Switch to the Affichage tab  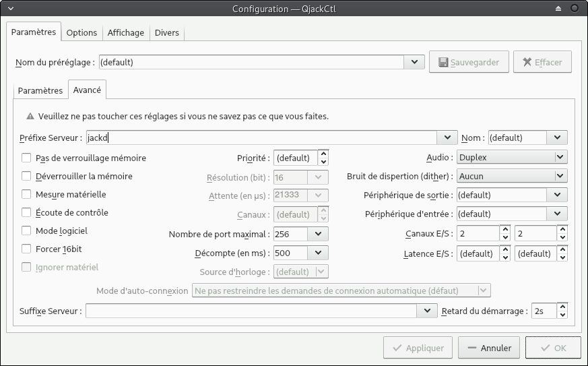coord(126,33)
